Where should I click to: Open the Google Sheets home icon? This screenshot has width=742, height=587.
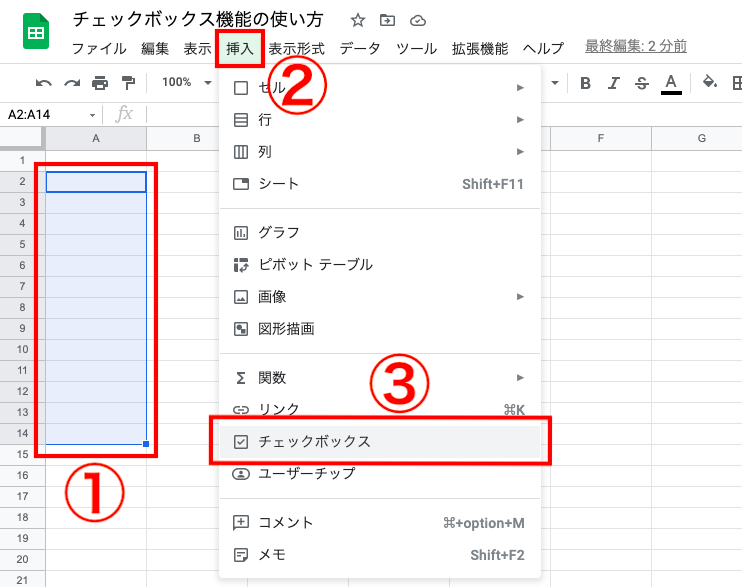pyautogui.click(x=36, y=32)
